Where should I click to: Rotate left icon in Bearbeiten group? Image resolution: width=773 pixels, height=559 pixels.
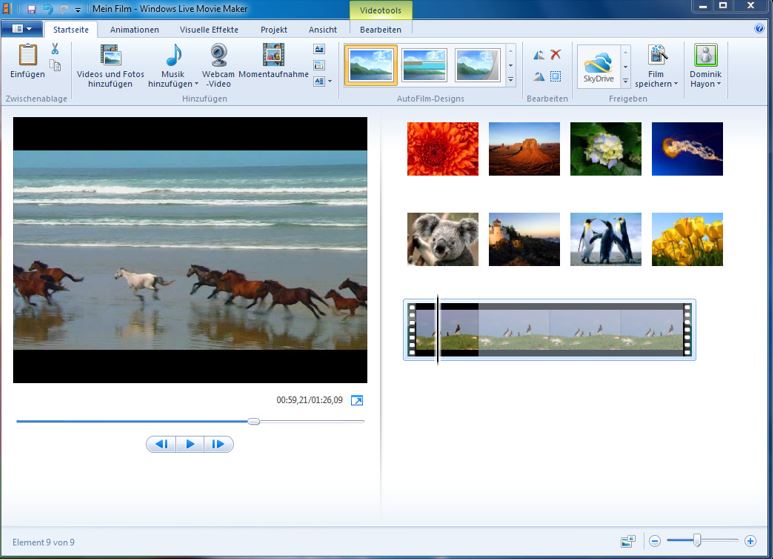click(539, 55)
